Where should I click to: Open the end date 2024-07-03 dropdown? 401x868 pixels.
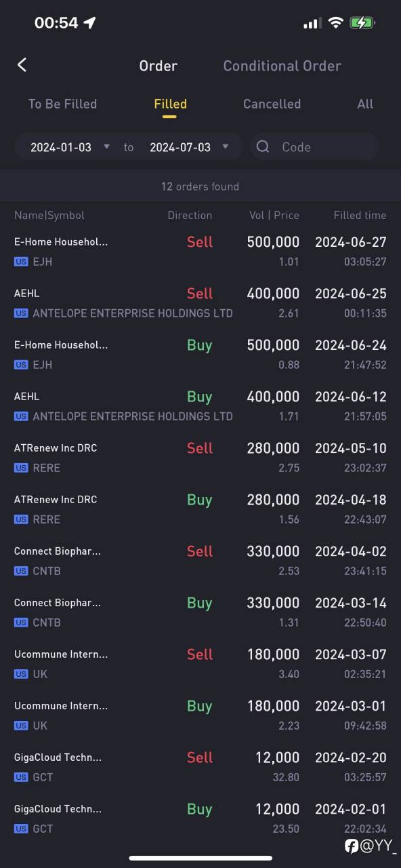pos(188,147)
